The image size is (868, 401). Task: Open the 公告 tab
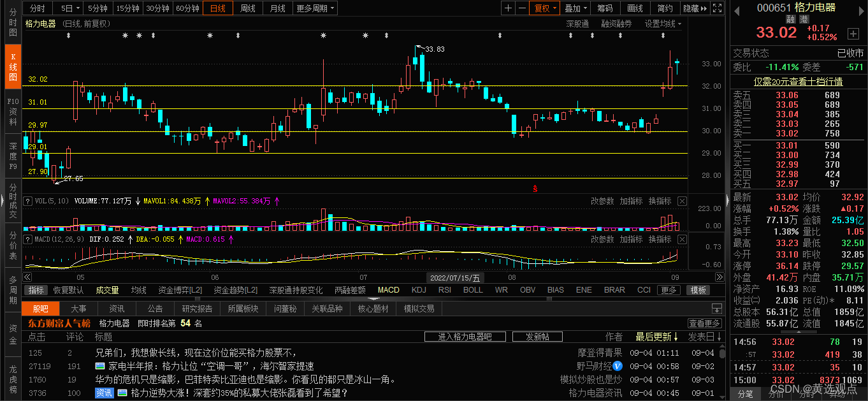tap(155, 309)
